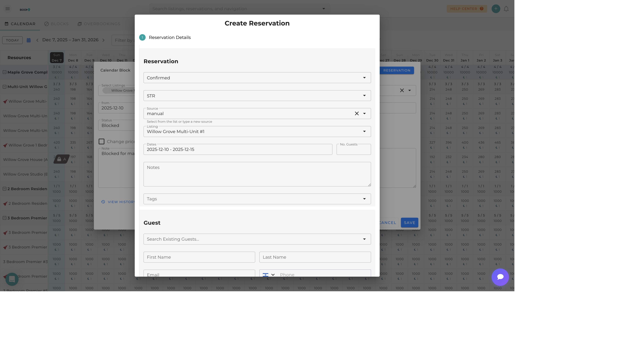The image size is (643, 364).
Task: Save the new reservation
Action: (x=409, y=222)
